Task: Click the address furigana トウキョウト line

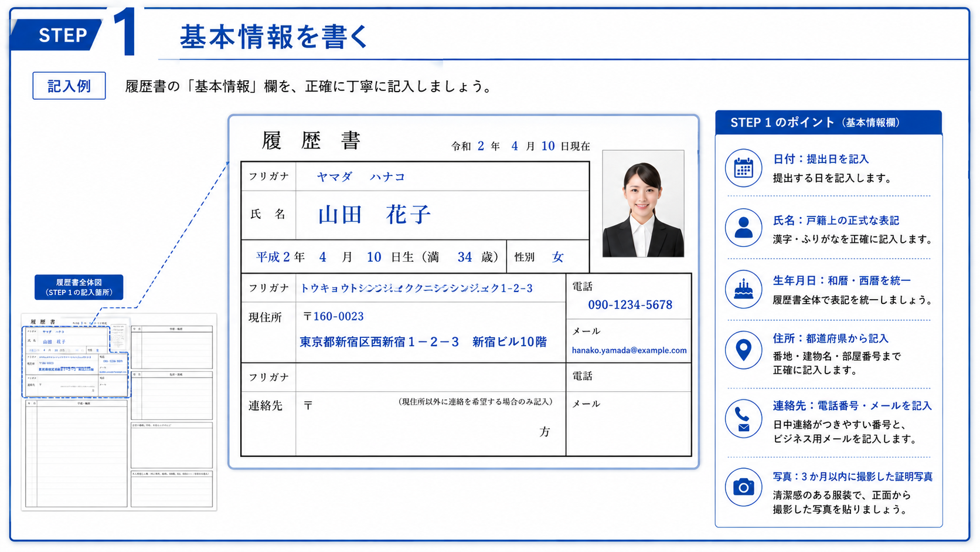Action: pyautogui.click(x=417, y=288)
